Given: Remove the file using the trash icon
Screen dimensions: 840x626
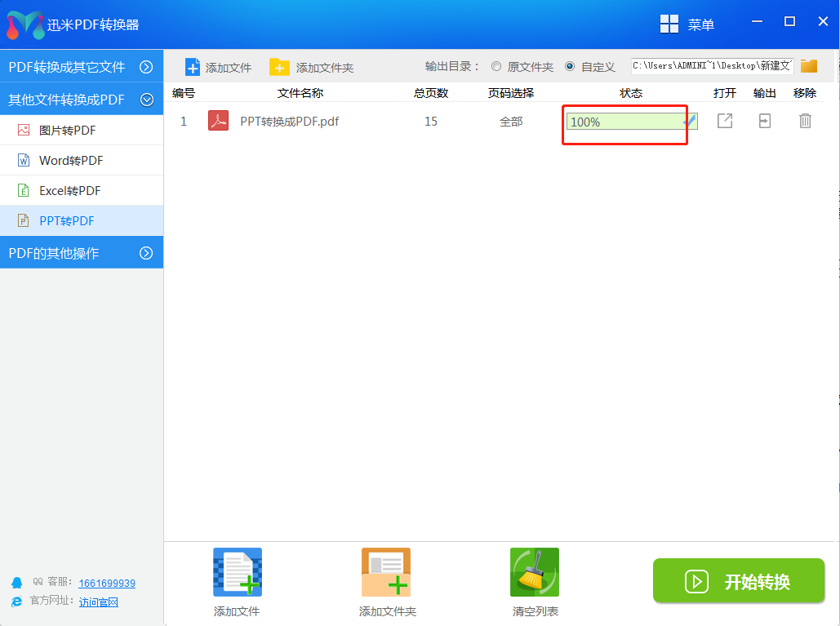Looking at the screenshot, I should pos(805,122).
